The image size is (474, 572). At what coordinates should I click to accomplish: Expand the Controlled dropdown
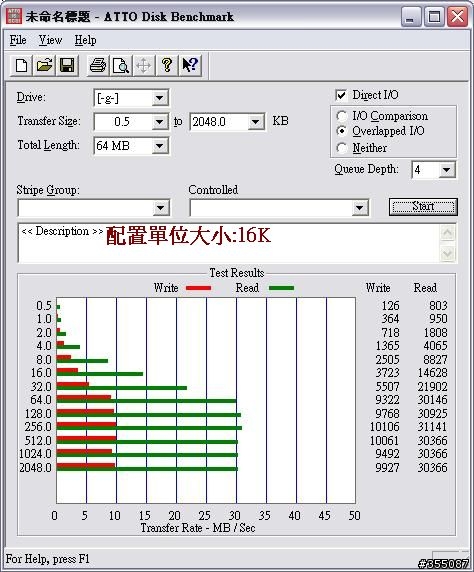click(359, 208)
